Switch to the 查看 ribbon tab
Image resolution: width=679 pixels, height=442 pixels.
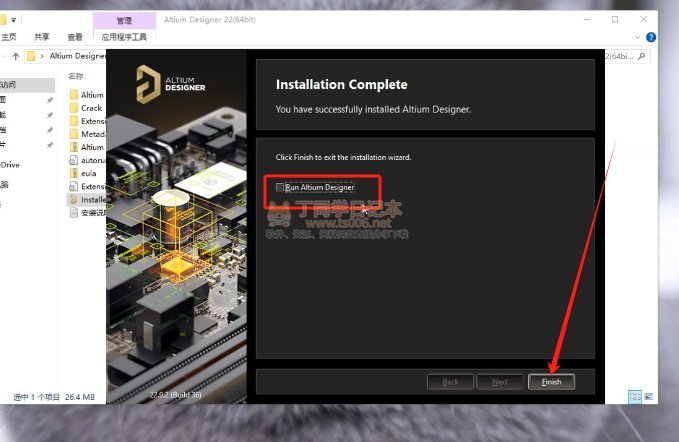click(x=74, y=37)
